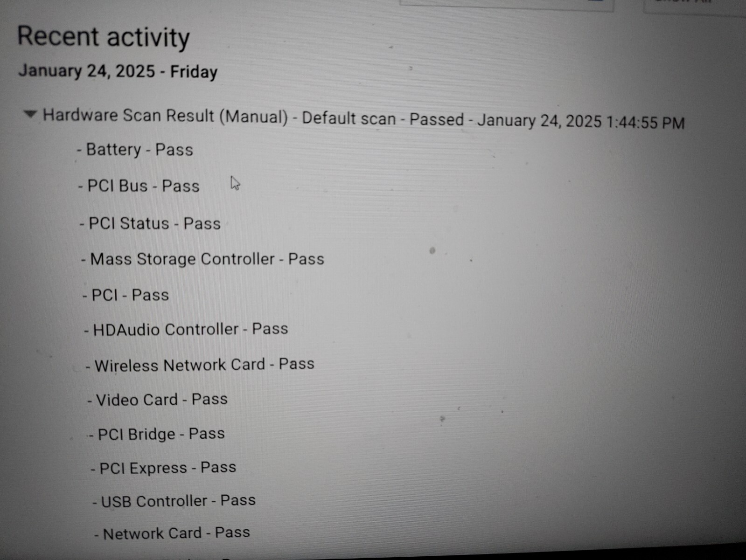Select the Network Card - Pass result

pyautogui.click(x=172, y=533)
